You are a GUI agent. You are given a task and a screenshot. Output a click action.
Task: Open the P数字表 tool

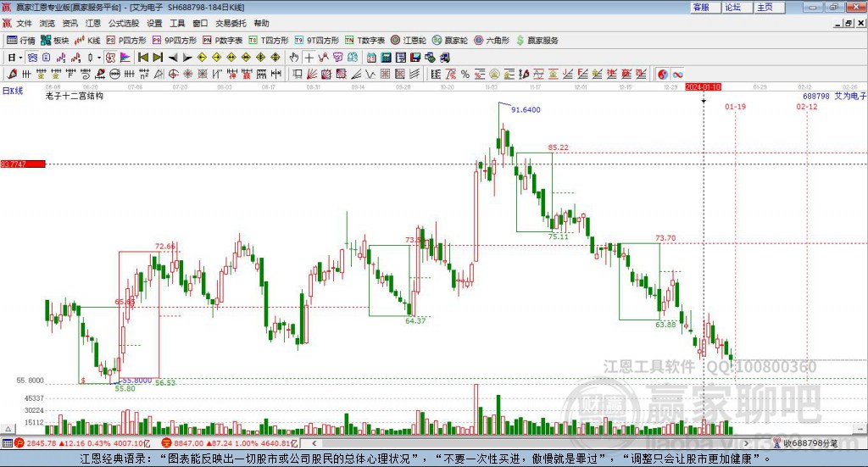pos(223,41)
